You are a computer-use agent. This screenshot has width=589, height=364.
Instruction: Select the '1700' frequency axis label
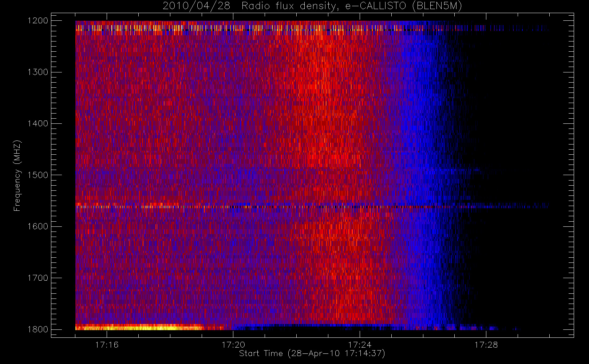coord(38,278)
